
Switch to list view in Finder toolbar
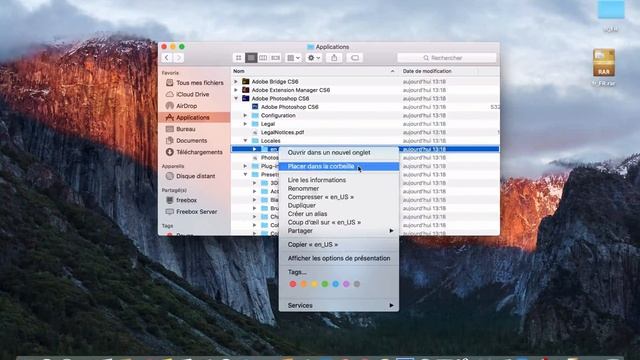(x=251, y=58)
